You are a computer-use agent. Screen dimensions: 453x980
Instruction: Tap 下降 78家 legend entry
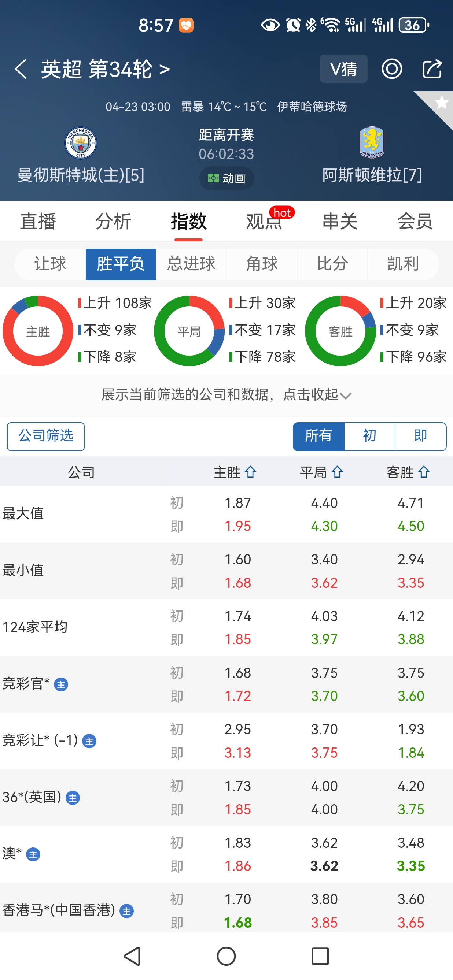click(x=262, y=357)
